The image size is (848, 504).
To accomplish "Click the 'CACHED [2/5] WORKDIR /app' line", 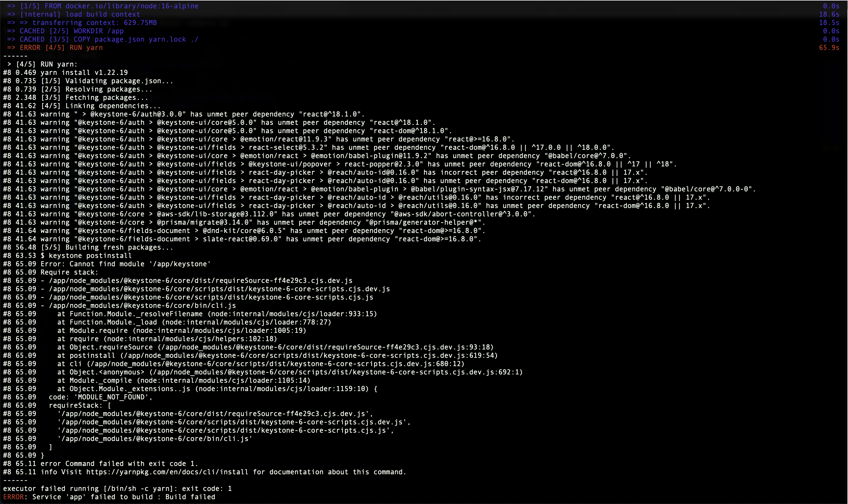I will point(66,31).
